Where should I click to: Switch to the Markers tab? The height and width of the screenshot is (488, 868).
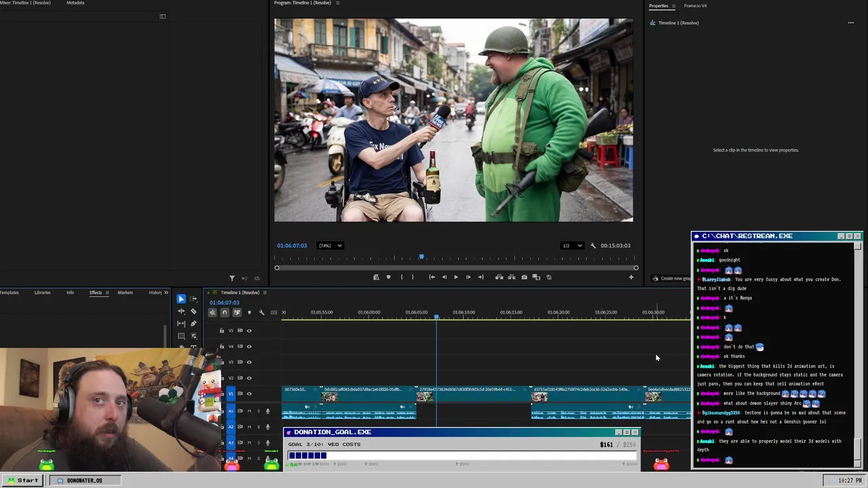pos(125,293)
